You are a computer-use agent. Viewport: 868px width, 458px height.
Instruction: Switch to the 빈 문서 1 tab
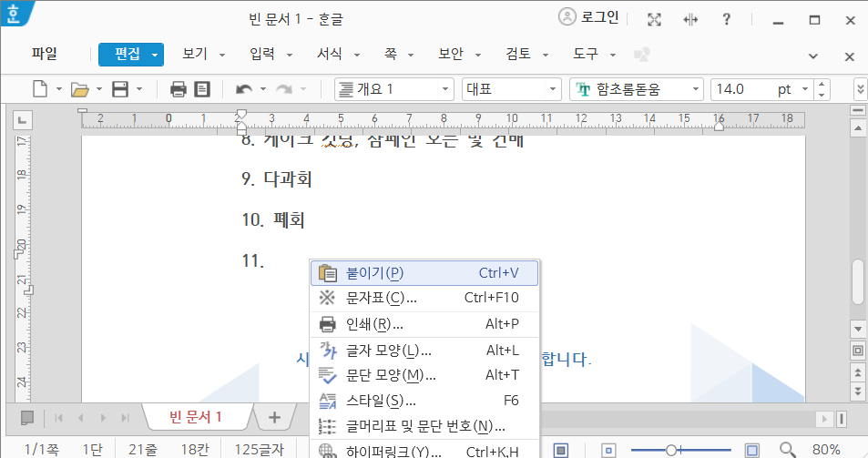coord(196,417)
